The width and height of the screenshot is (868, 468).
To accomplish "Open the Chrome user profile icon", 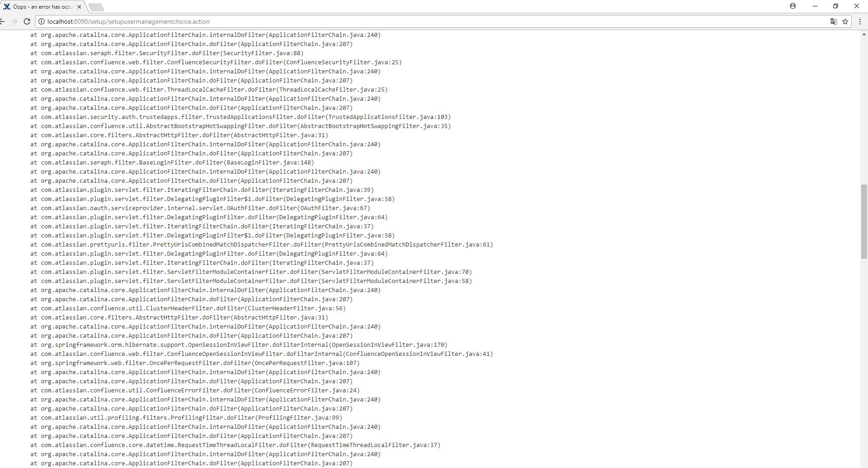I will 793,6.
